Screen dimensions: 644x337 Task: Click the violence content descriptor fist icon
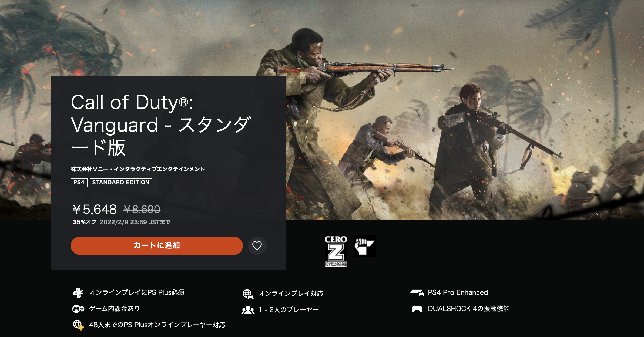click(365, 246)
